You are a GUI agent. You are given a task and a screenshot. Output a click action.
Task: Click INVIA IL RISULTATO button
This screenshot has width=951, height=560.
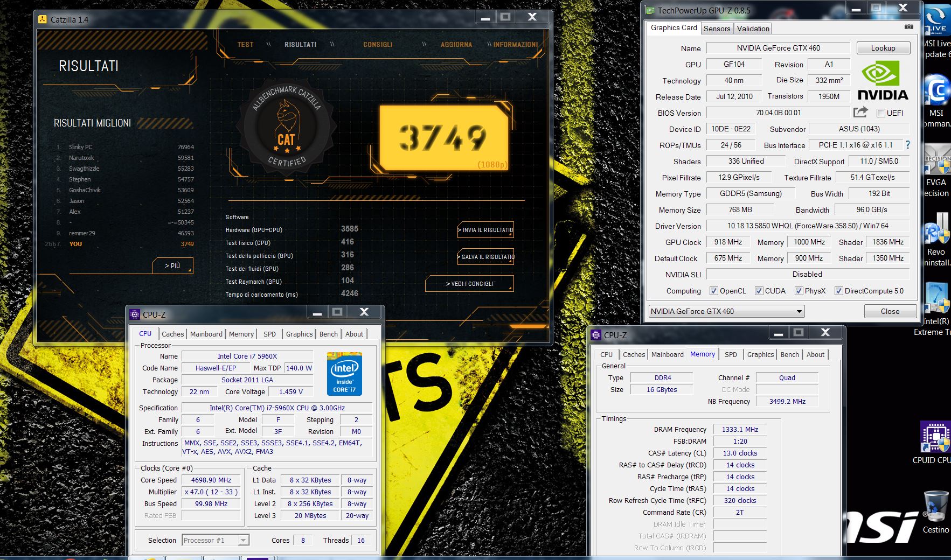[x=485, y=230]
